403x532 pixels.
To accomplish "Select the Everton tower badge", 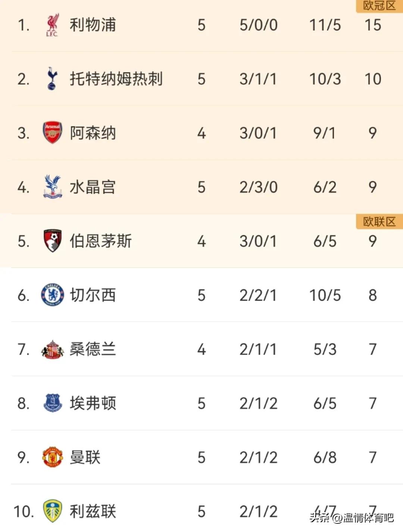I will pyautogui.click(x=52, y=403).
